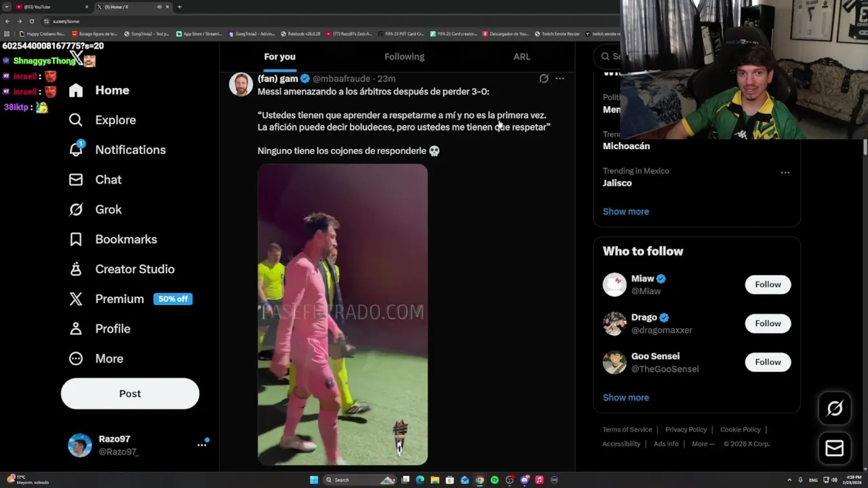Open Bookmarks in sidebar

click(113, 239)
